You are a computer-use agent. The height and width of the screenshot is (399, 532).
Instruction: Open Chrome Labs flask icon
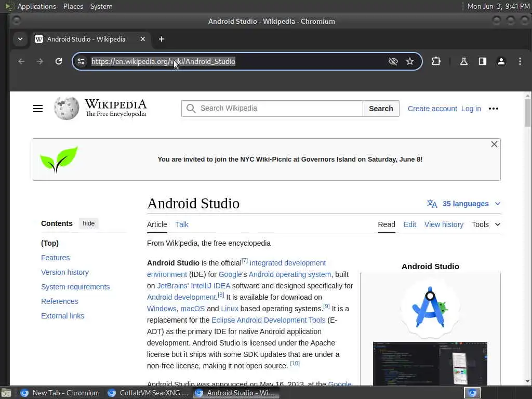(463, 61)
